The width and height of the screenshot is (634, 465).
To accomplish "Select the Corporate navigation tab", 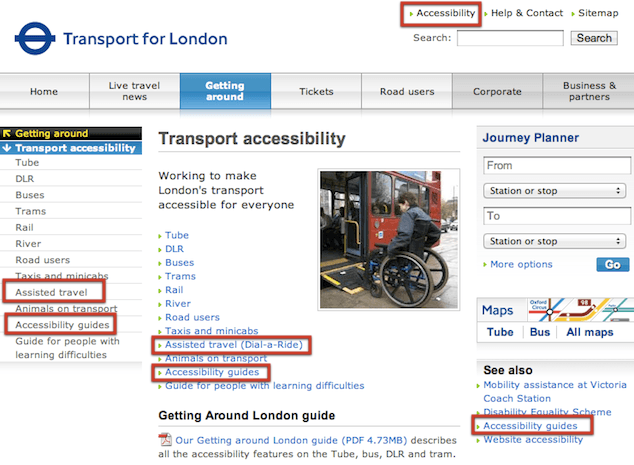I will [497, 91].
